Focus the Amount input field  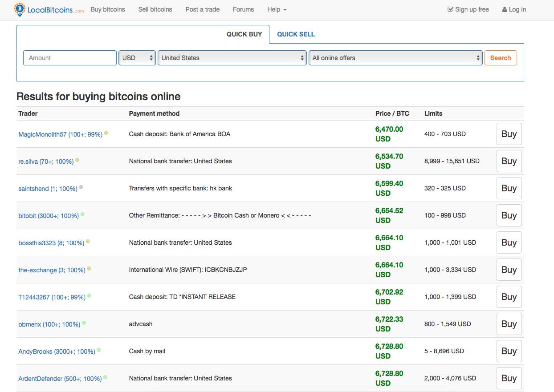coord(70,58)
